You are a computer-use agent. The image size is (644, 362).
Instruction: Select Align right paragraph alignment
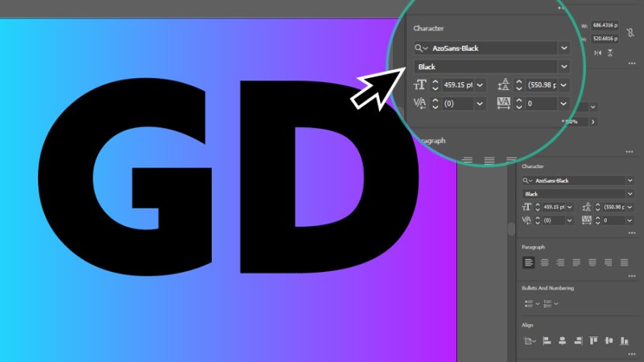point(560,262)
